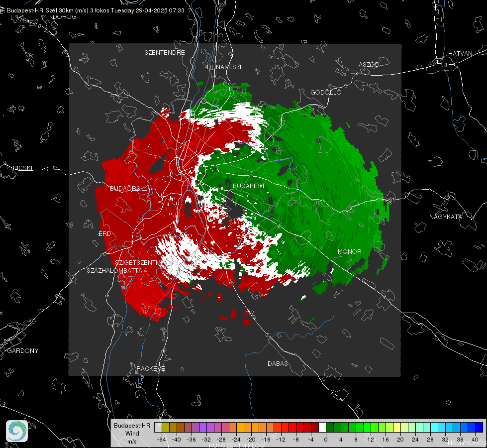Click the MONOR map label

pyautogui.click(x=350, y=251)
